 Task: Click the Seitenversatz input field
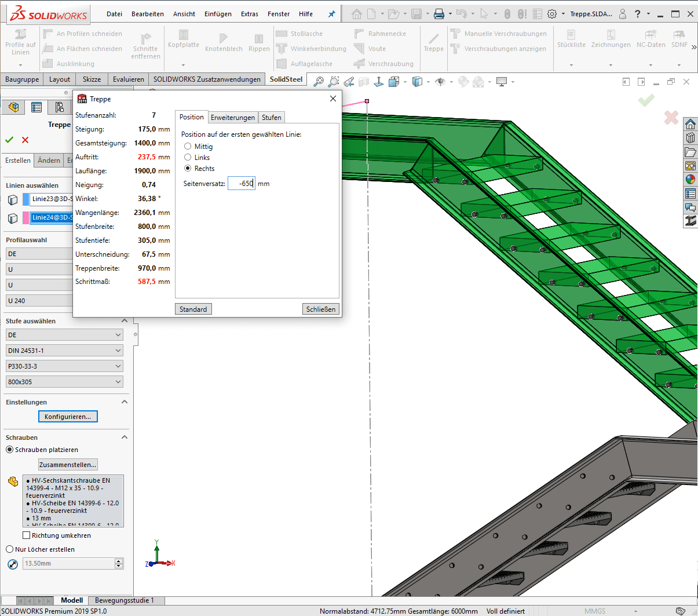pyautogui.click(x=242, y=184)
